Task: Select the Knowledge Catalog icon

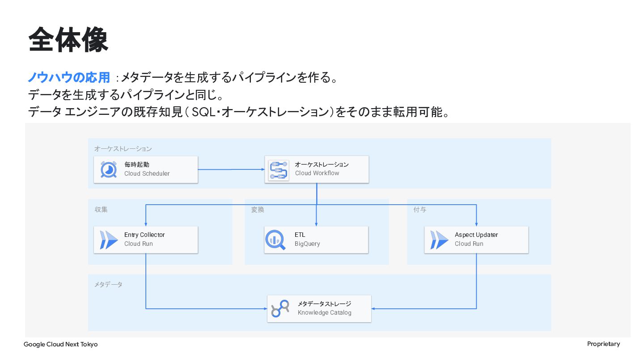Action: (280, 308)
